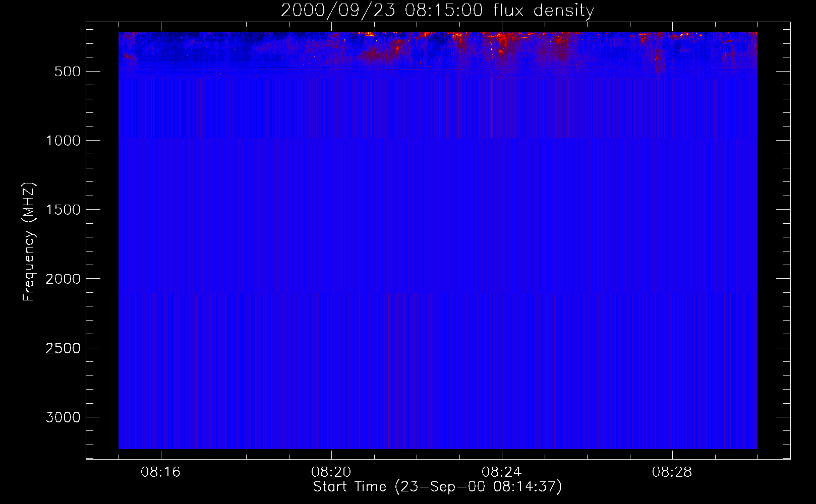Select the 2500 frequency tick label

(x=63, y=348)
